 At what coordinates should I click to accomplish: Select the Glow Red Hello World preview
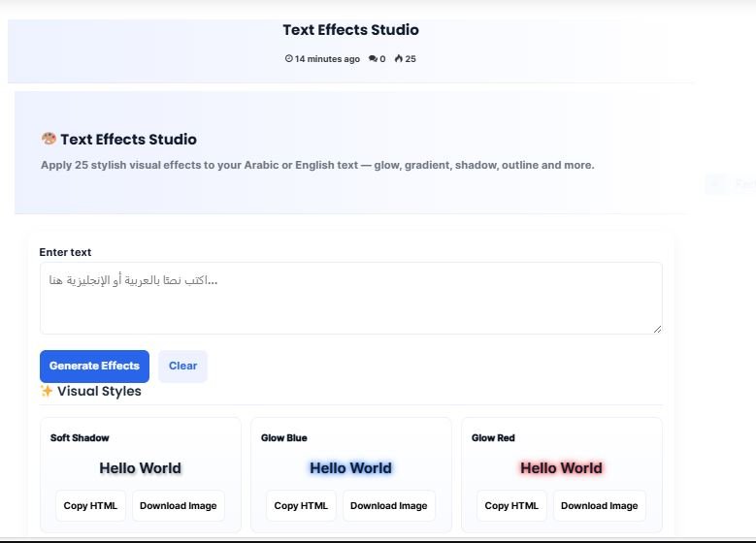(x=561, y=468)
